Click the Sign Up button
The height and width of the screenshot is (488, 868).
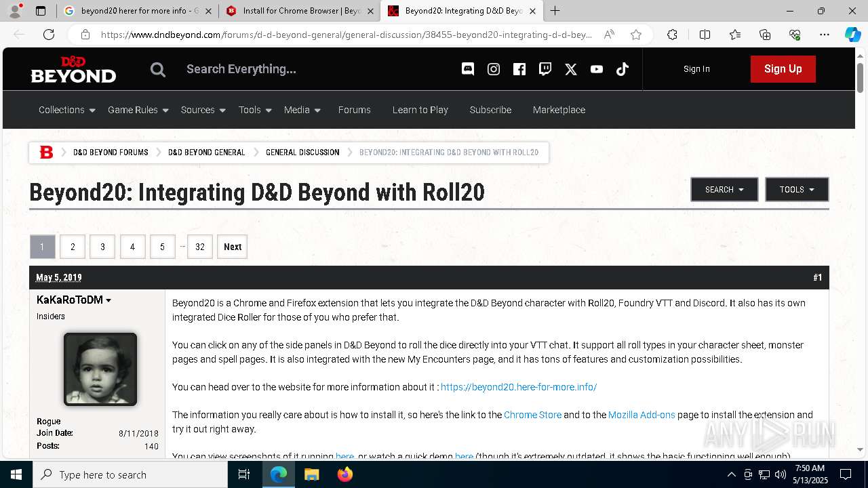pyautogui.click(x=783, y=69)
